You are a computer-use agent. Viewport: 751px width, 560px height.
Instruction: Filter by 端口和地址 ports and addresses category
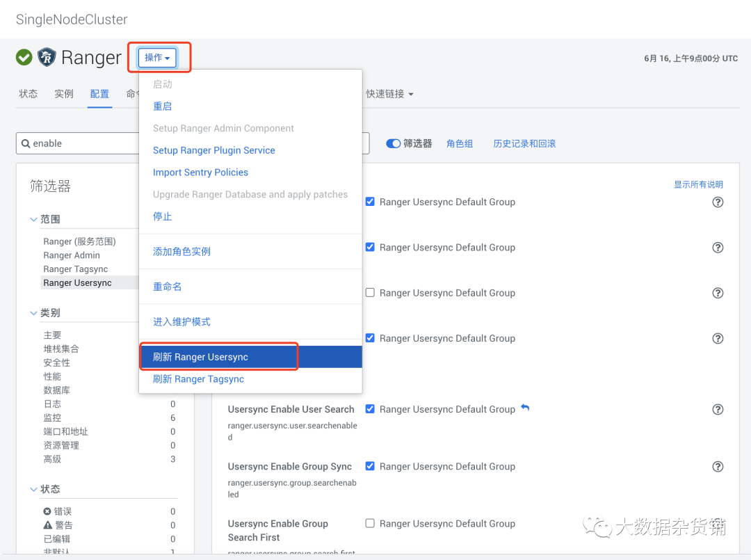pyautogui.click(x=65, y=431)
